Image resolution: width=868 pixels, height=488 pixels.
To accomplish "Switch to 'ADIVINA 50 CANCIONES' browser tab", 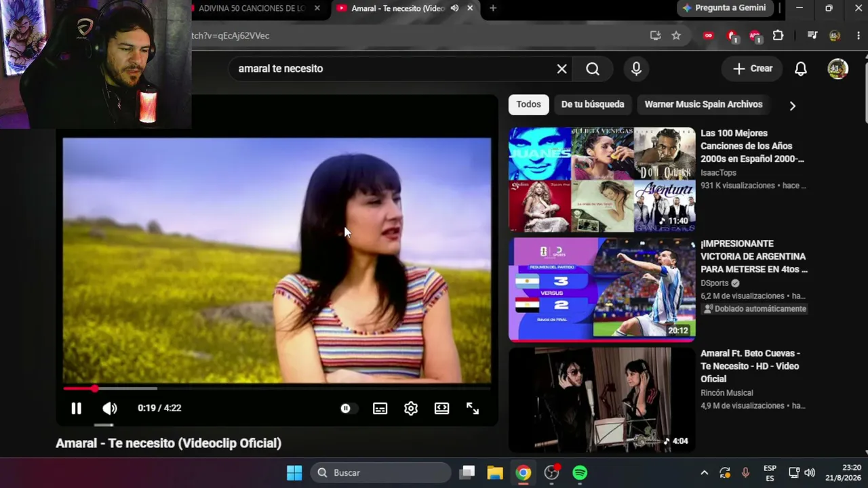I will point(251,8).
